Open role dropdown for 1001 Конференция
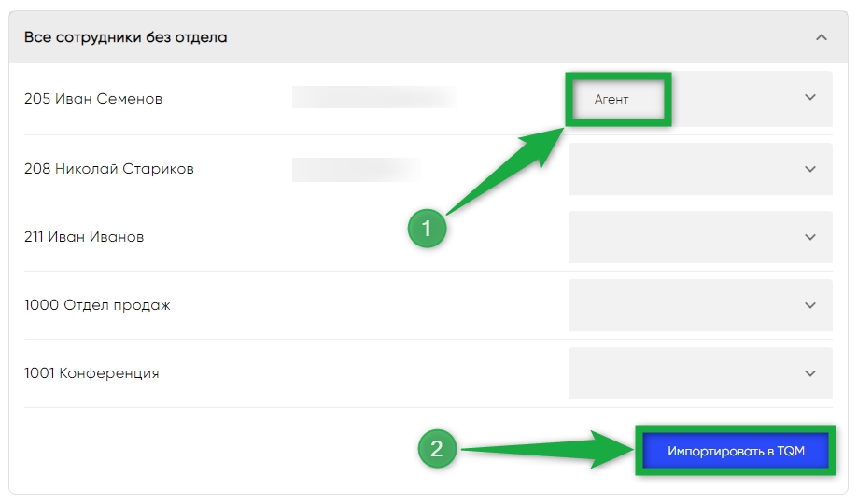The image size is (857, 504). tap(700, 373)
